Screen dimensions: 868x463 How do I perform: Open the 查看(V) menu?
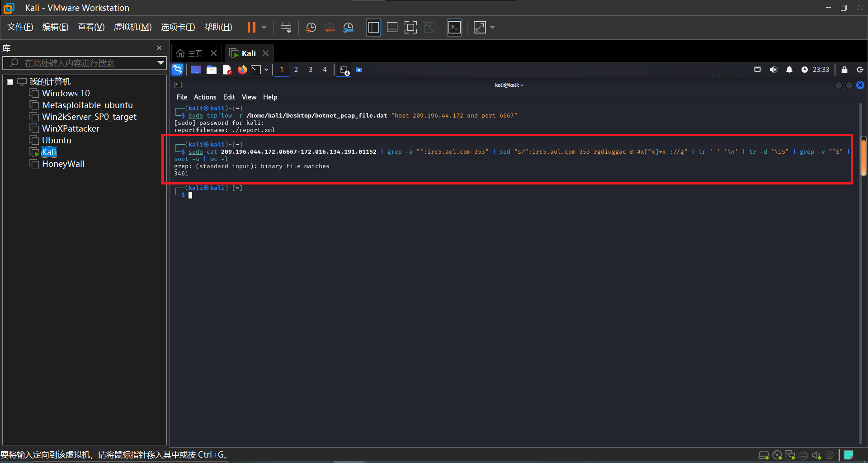pyautogui.click(x=91, y=27)
